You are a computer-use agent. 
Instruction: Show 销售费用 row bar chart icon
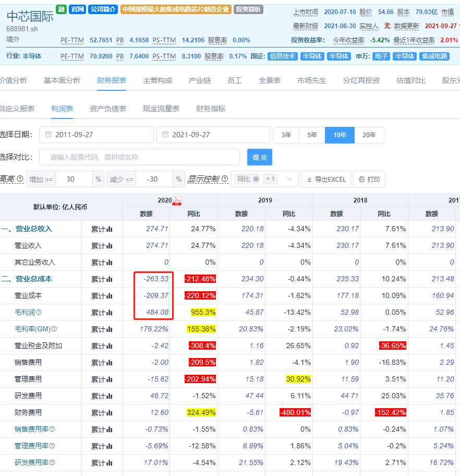[x=110, y=363]
